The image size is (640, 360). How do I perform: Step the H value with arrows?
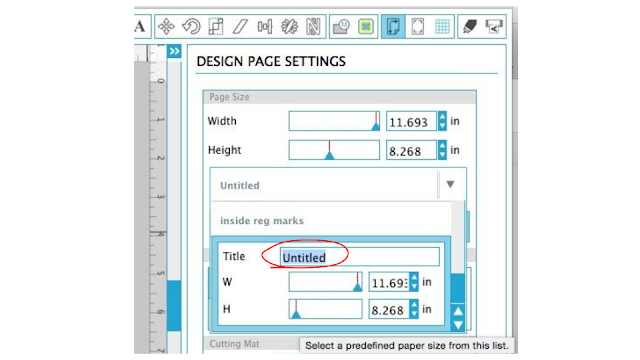tap(414, 309)
